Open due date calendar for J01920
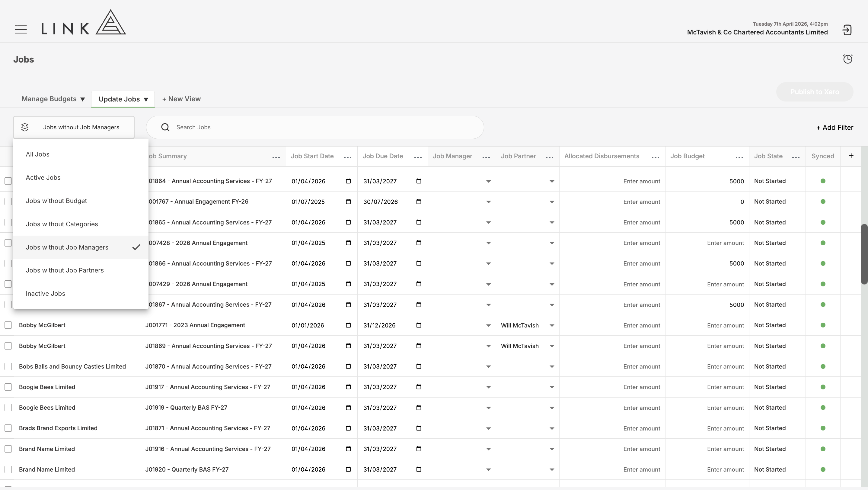Screen dimensions: 868x490 419,469
